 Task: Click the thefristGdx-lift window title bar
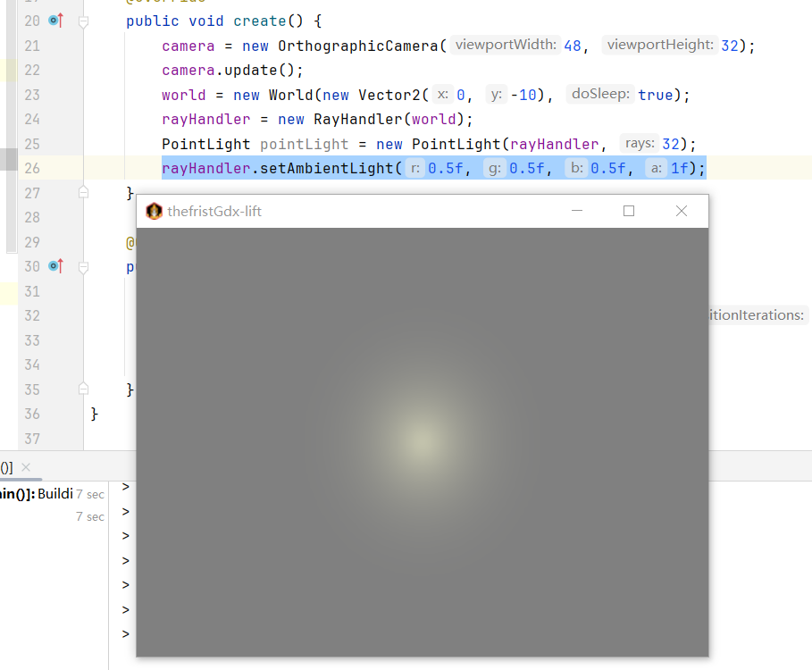[402, 212]
